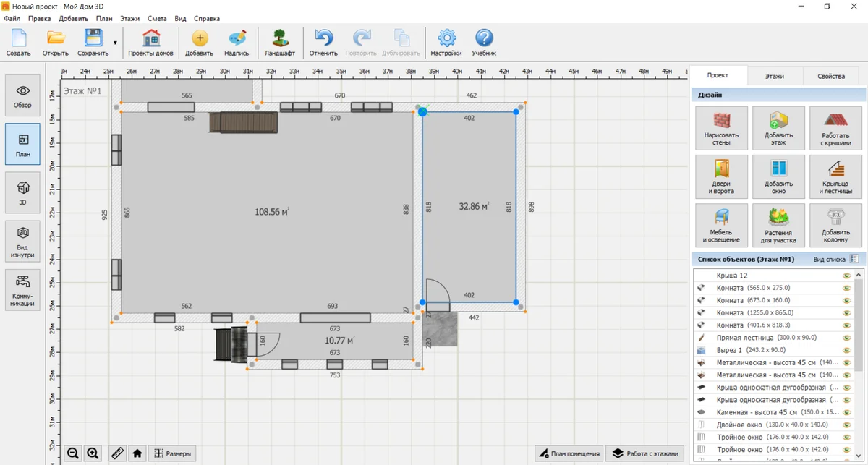This screenshot has height=465, width=868.
Task: Hide Крыша 12 using its eye icon
Action: click(846, 276)
